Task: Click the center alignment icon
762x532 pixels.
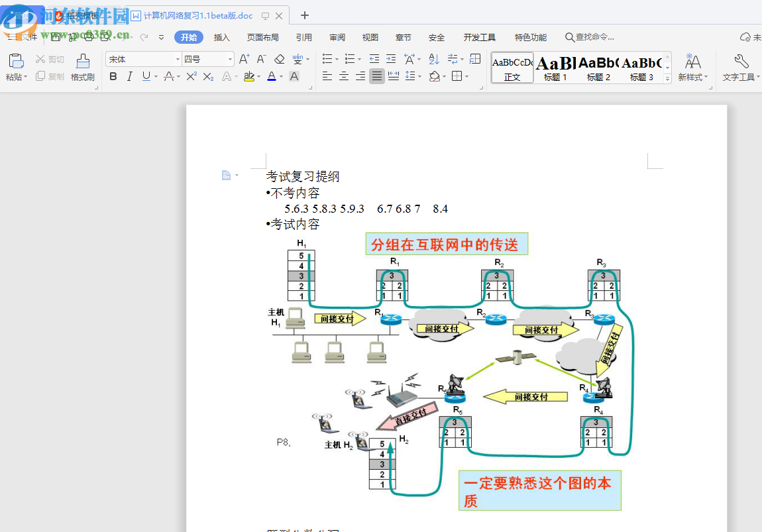Action: tap(344, 76)
